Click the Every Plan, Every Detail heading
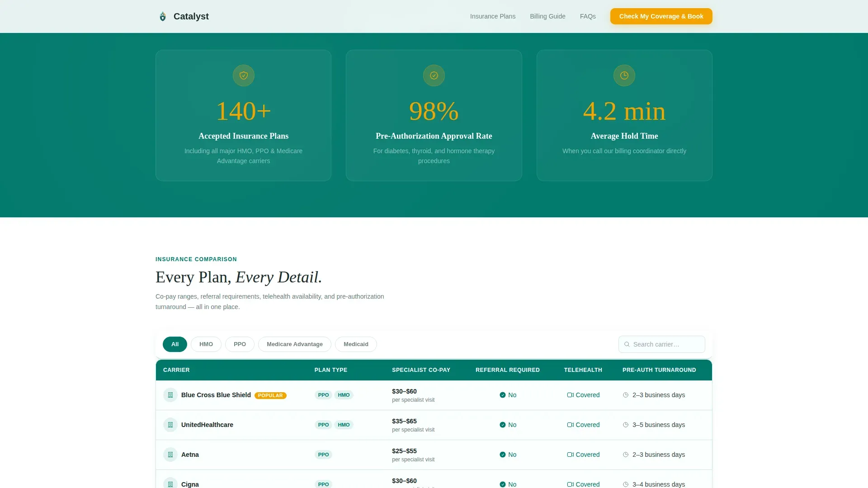The width and height of the screenshot is (868, 488). point(239,277)
